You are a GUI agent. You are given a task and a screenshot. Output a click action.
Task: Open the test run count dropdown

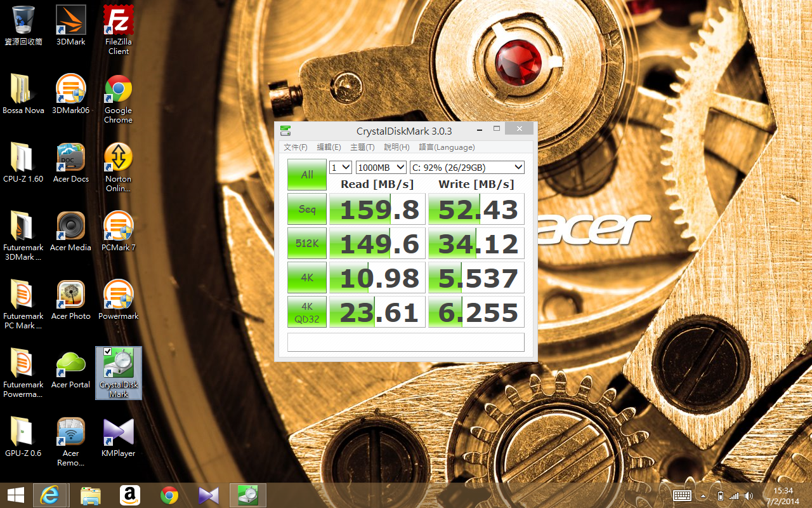[x=341, y=167]
